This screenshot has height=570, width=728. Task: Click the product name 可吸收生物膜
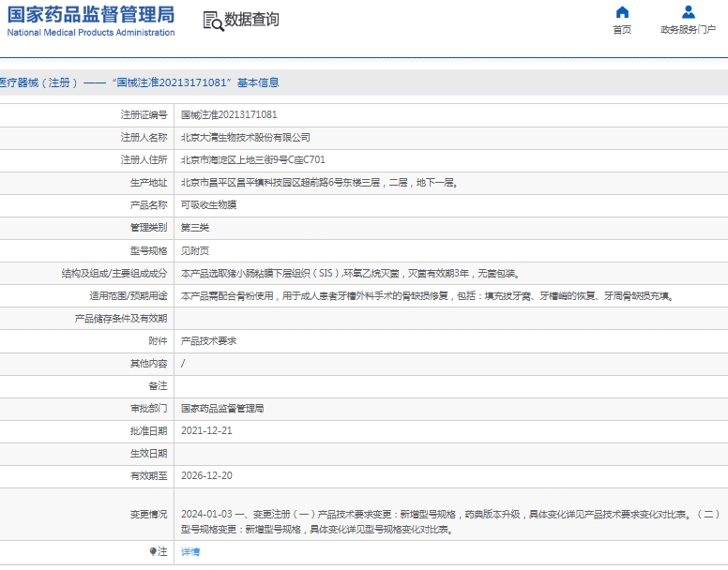[208, 204]
